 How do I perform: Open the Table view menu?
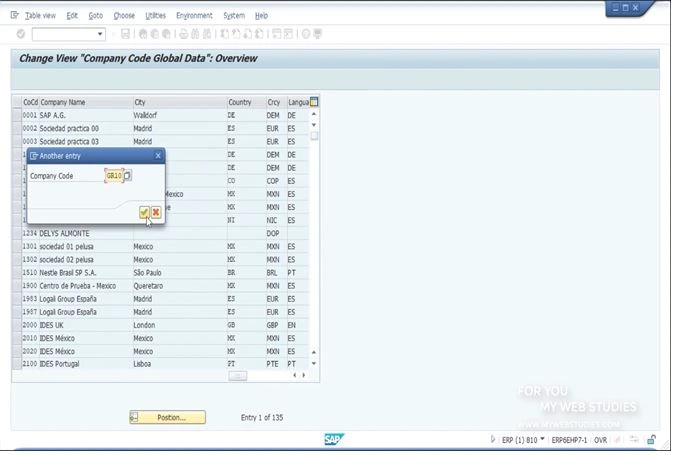pos(40,15)
